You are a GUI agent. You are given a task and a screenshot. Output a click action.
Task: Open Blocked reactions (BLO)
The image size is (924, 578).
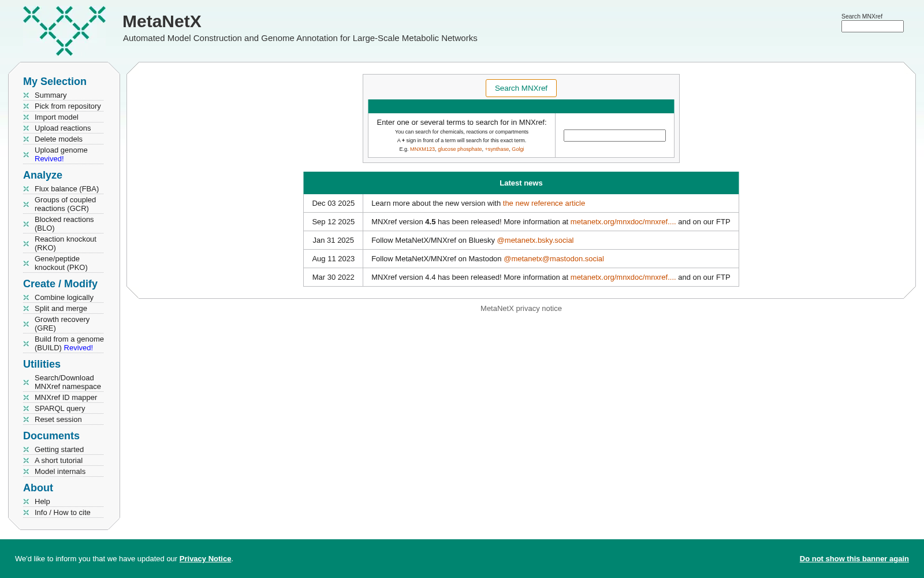pos(64,224)
